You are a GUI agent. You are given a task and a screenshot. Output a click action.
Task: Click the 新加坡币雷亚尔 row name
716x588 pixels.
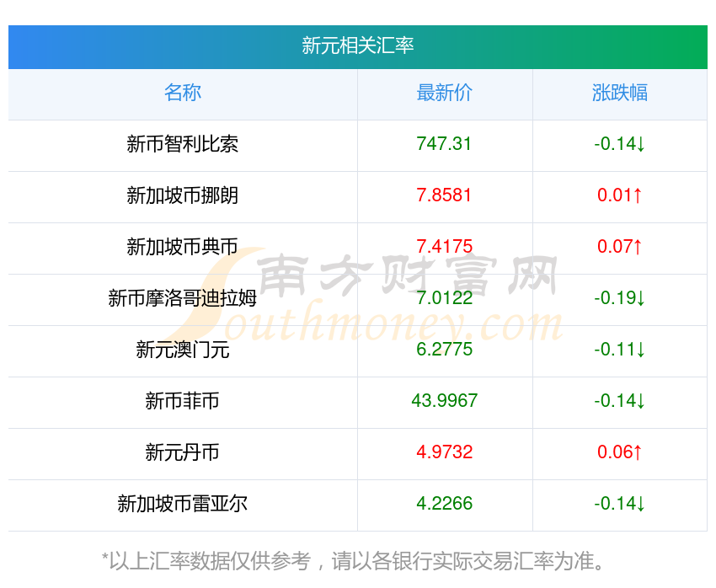pos(183,504)
